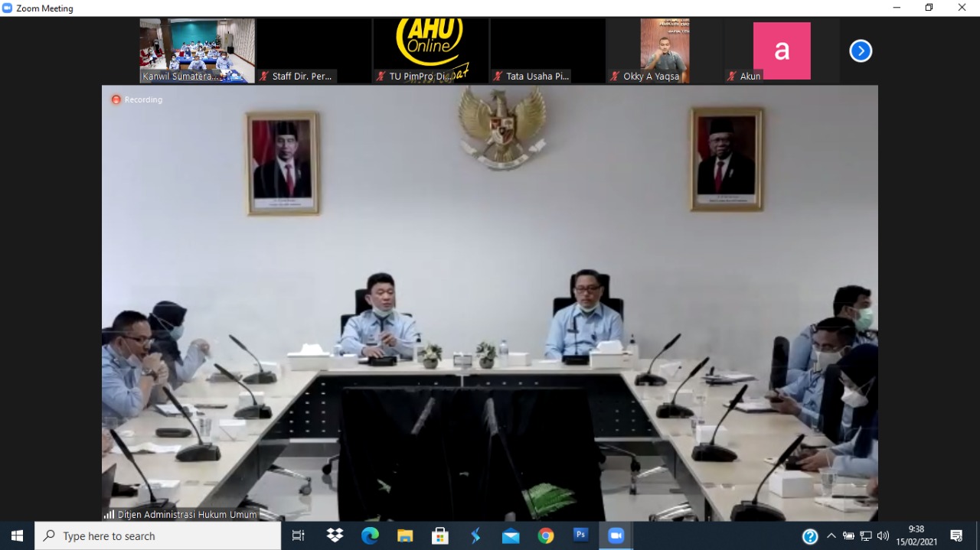980x550 pixels.
Task: Open Photoshop from the taskbar
Action: pyautogui.click(x=581, y=536)
